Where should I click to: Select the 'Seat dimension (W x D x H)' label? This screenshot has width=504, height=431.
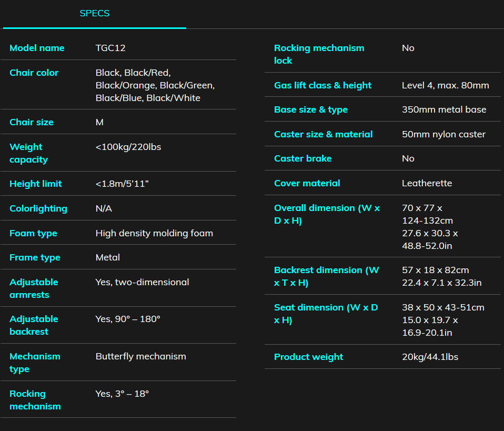[x=326, y=314]
